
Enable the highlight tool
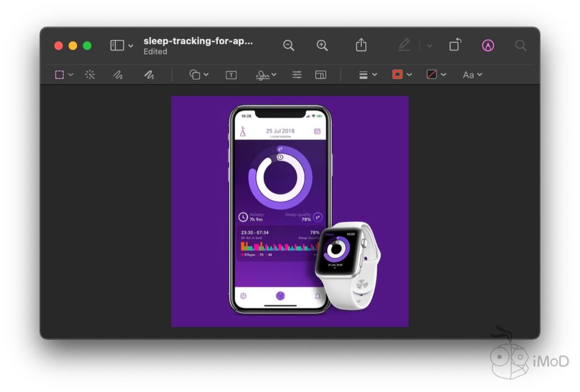[x=404, y=46]
